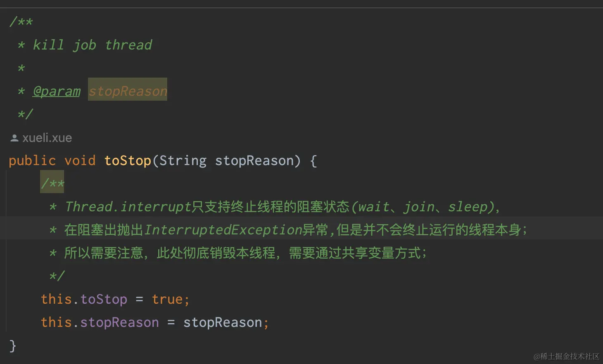Click the stopReason parameter in the signature
Image resolution: width=603 pixels, height=364 pixels.
click(254, 161)
